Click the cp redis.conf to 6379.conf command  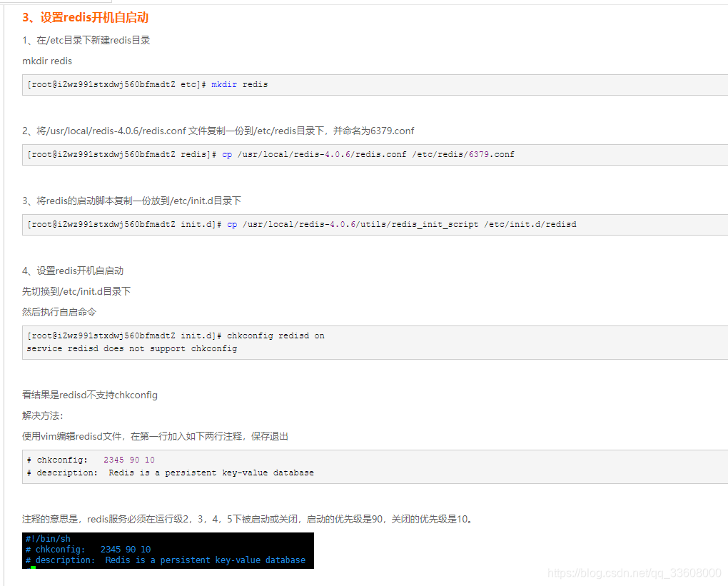271,155
